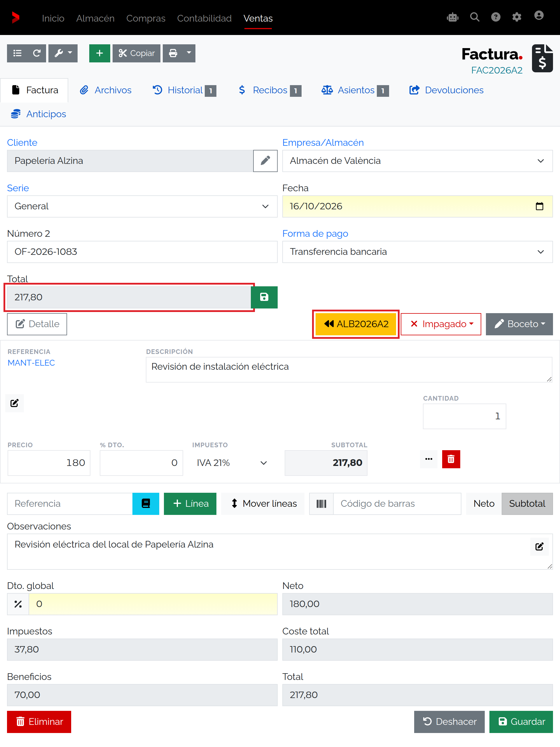560x747 pixels.
Task: Switch line view to Neto
Action: 484,504
